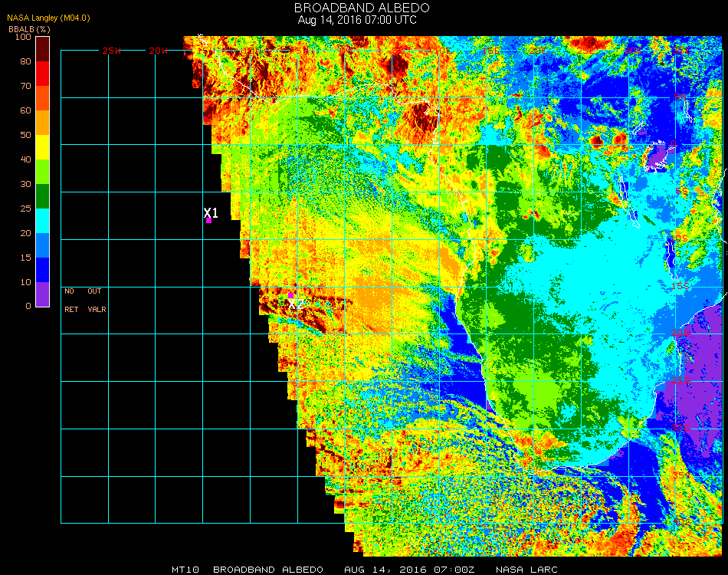The image size is (728, 575).
Task: Pick the yellow 40-50 legend color
Action: coord(43,147)
